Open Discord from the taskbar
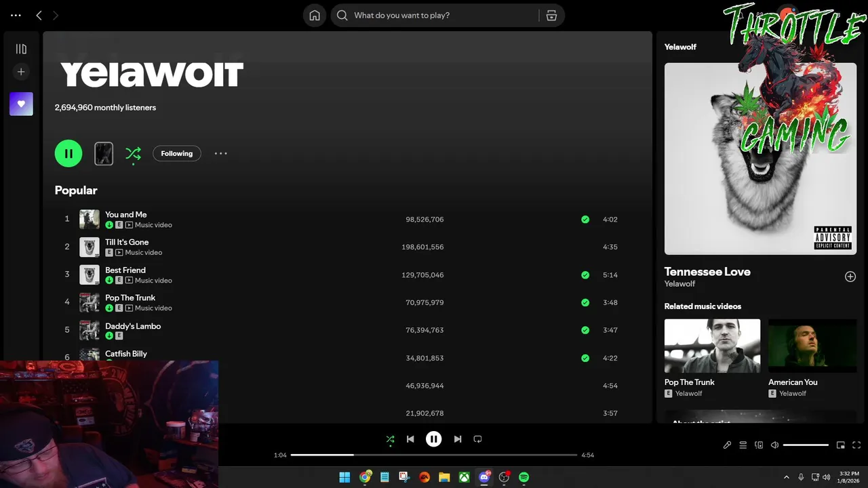Image resolution: width=868 pixels, height=488 pixels. point(484,477)
